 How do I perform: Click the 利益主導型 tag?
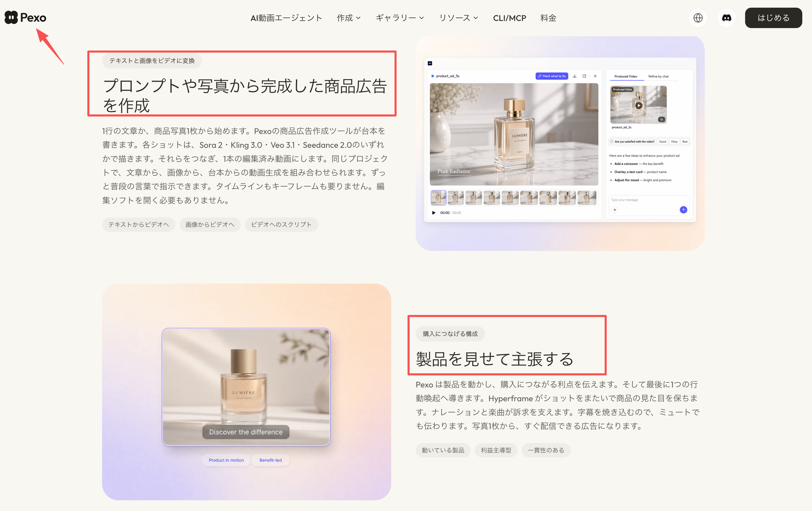[496, 450]
